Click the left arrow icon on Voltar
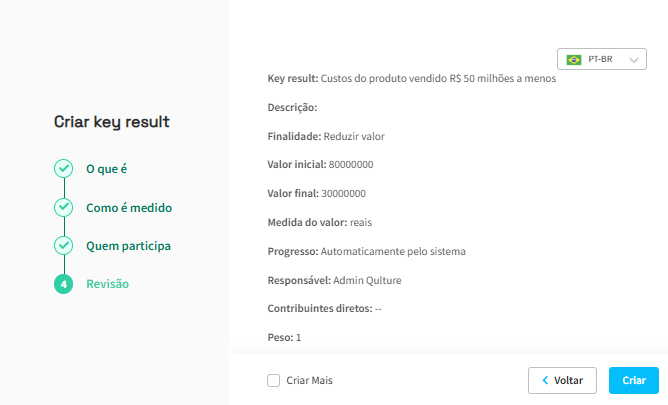This screenshot has width=668, height=405. tap(545, 380)
